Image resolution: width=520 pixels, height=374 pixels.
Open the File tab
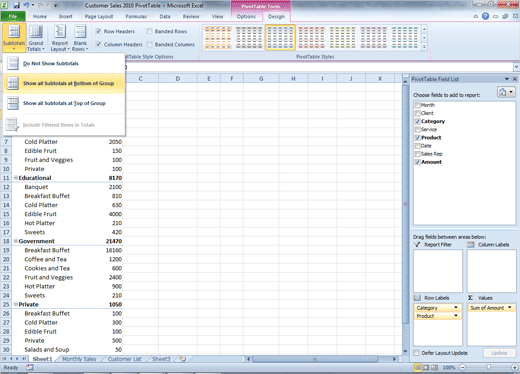click(13, 16)
